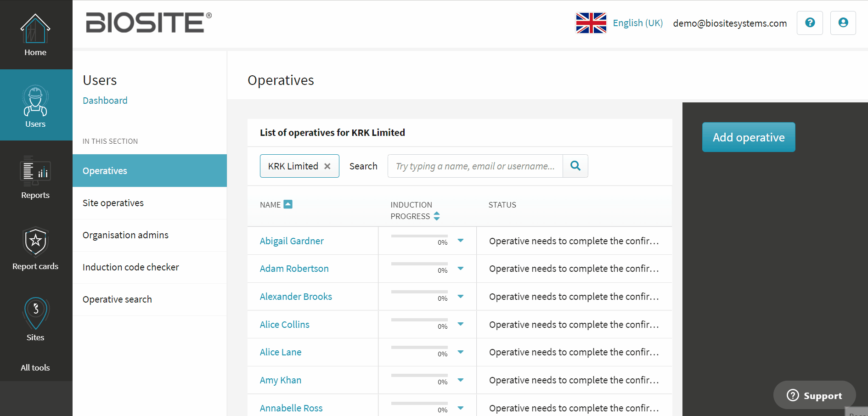Go to the Dashboard link

[105, 101]
